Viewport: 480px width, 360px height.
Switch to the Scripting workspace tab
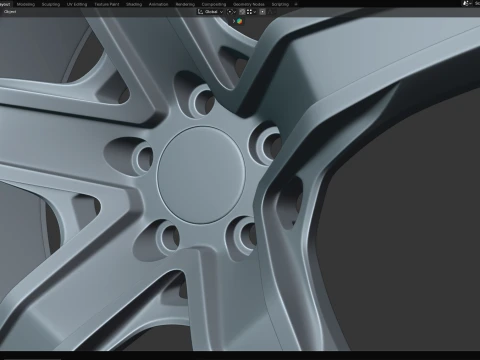point(280,4)
